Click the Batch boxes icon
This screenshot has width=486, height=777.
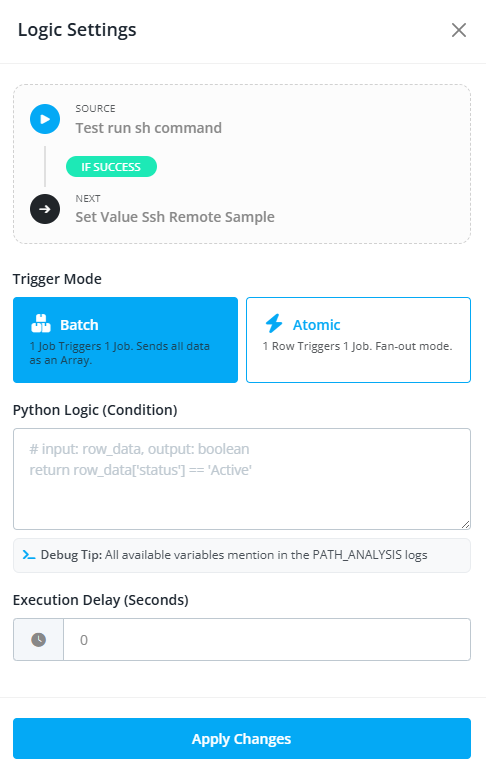[41, 324]
